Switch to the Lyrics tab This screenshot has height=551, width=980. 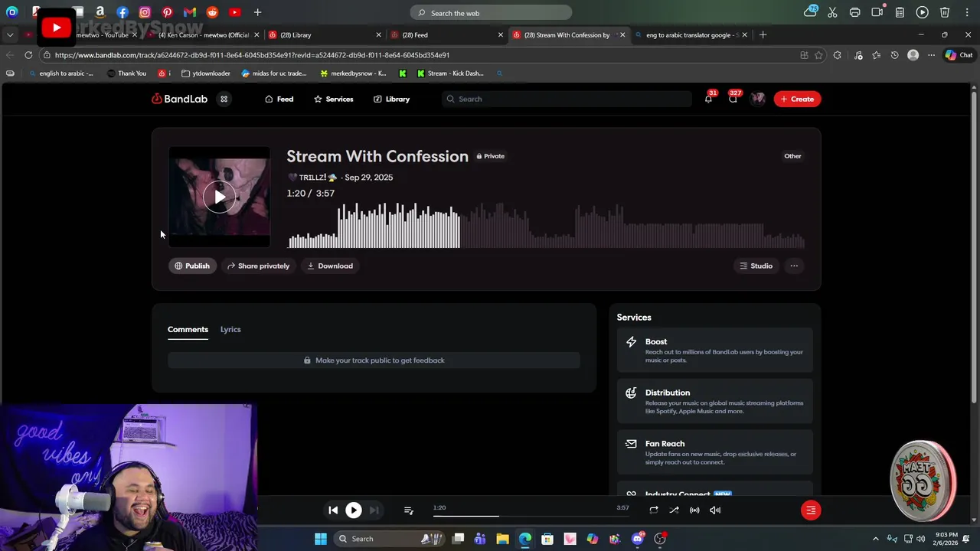(x=230, y=329)
